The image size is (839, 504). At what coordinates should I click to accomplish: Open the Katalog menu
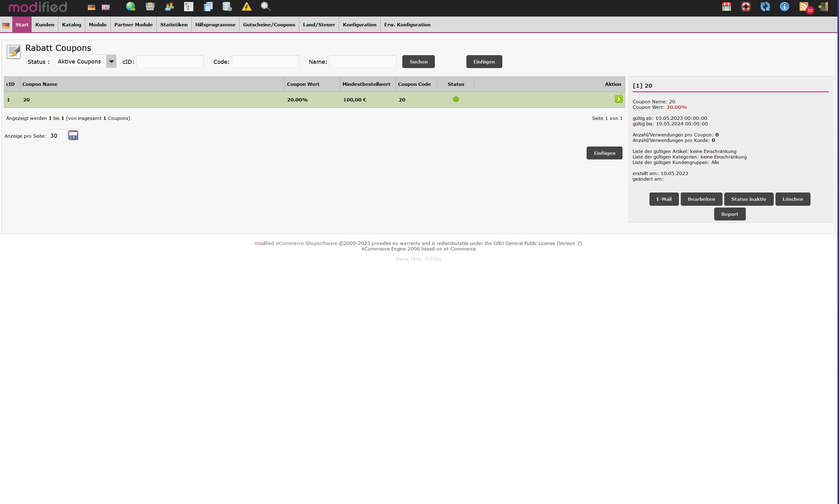[71, 25]
